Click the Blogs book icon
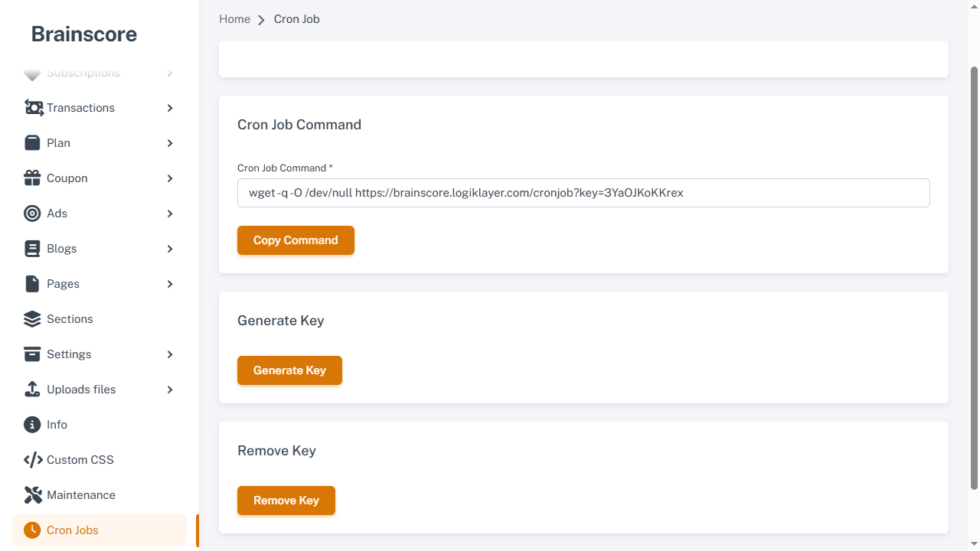Image resolution: width=980 pixels, height=551 pixels. [x=32, y=249]
